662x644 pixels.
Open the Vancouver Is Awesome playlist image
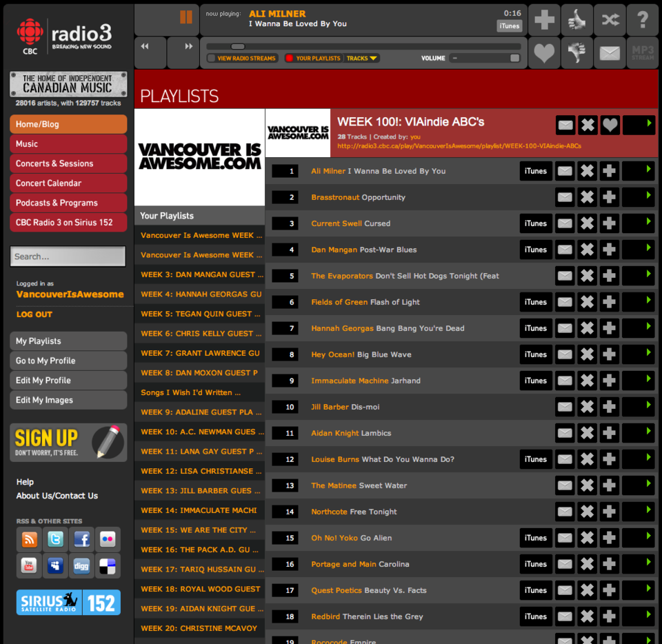[200, 157]
